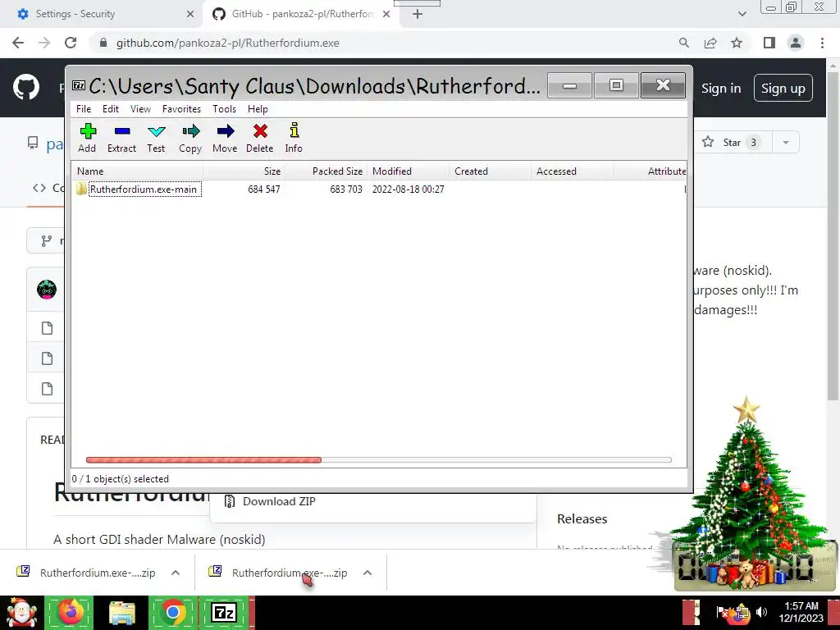Screen dimensions: 840x630
Task: Click the Christmas tree desktop gadget
Action: click(746, 493)
